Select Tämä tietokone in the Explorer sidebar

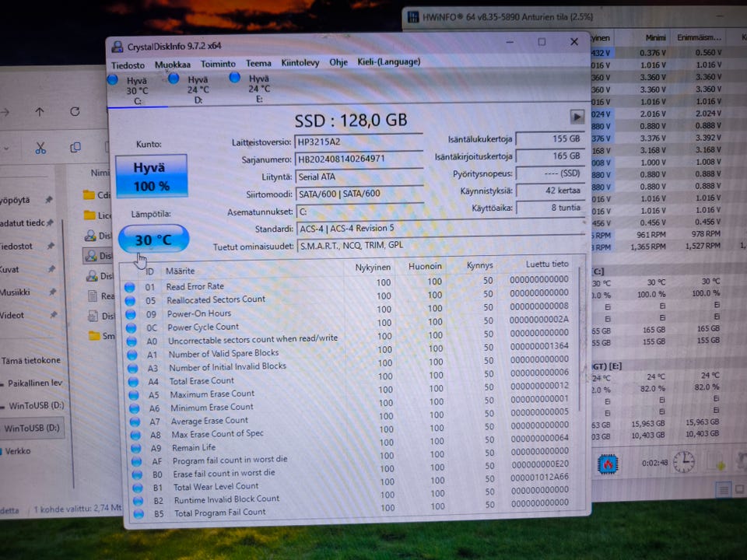pos(31,360)
